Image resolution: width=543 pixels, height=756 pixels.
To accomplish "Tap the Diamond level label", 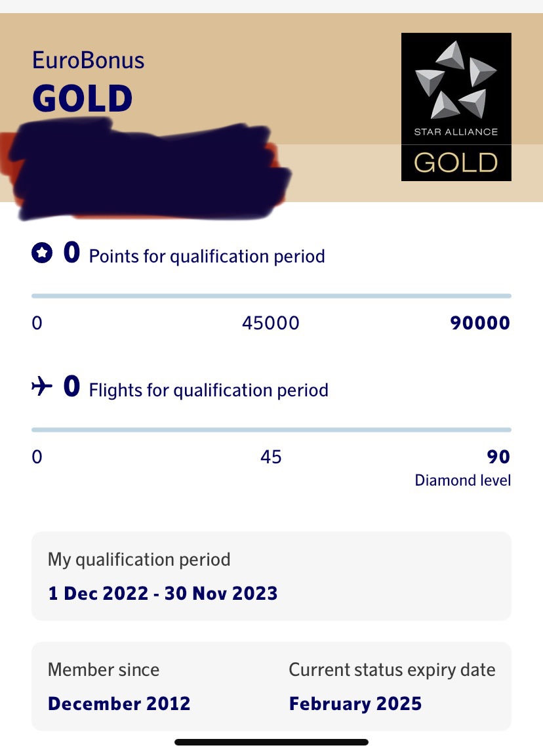I will tap(462, 480).
